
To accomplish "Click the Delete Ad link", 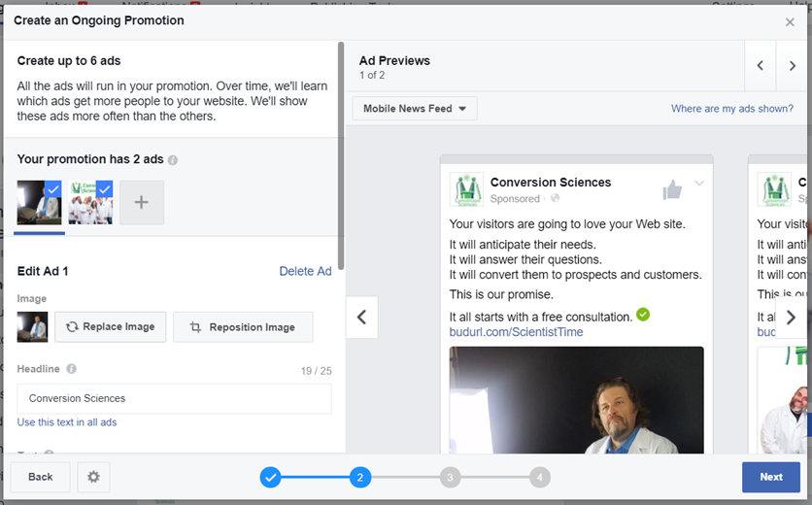I will click(x=305, y=271).
